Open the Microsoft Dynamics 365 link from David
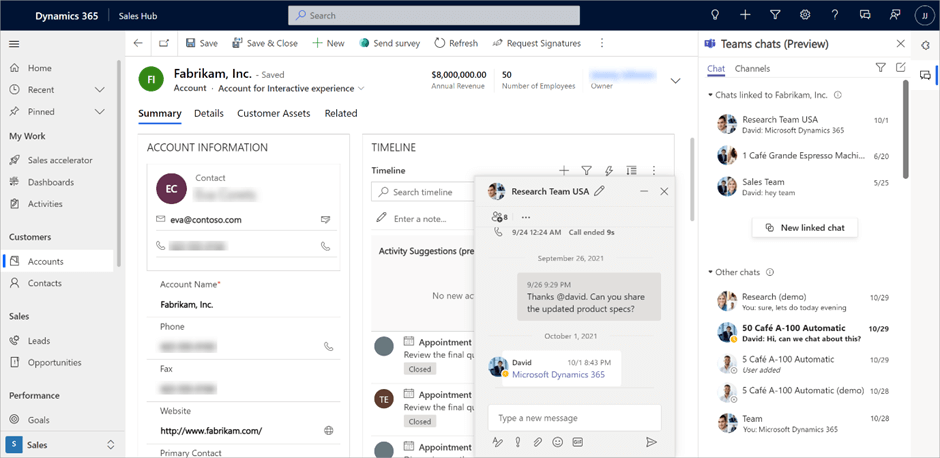The image size is (940, 458). [558, 375]
